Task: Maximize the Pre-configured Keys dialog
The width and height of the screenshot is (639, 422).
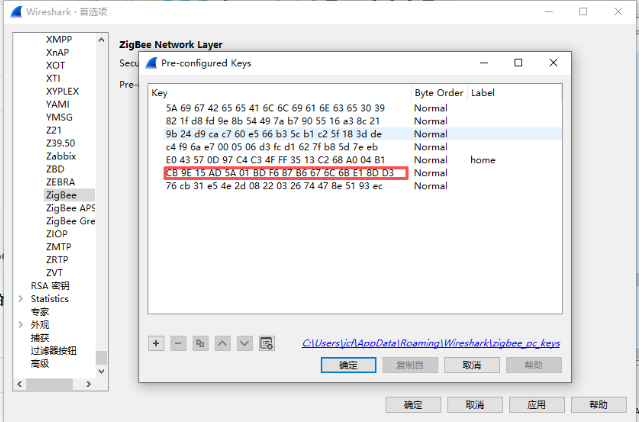Action: [518, 63]
